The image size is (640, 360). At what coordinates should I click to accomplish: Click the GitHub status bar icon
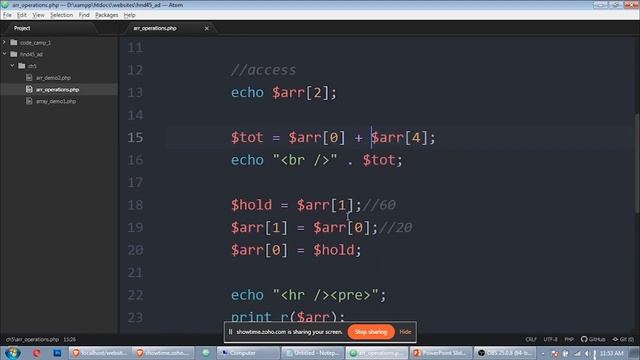[593, 340]
